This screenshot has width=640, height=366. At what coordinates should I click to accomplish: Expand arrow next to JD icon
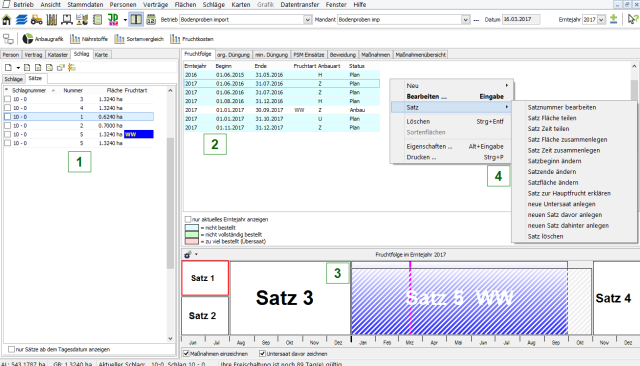pos(125,20)
